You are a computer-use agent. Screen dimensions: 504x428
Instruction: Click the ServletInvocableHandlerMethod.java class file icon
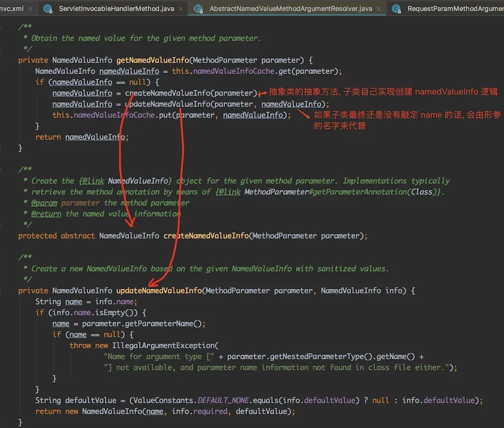click(x=48, y=9)
